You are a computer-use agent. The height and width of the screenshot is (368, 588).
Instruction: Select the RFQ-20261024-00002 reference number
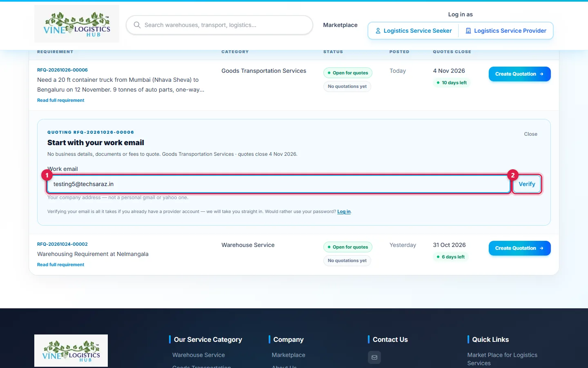62,244
